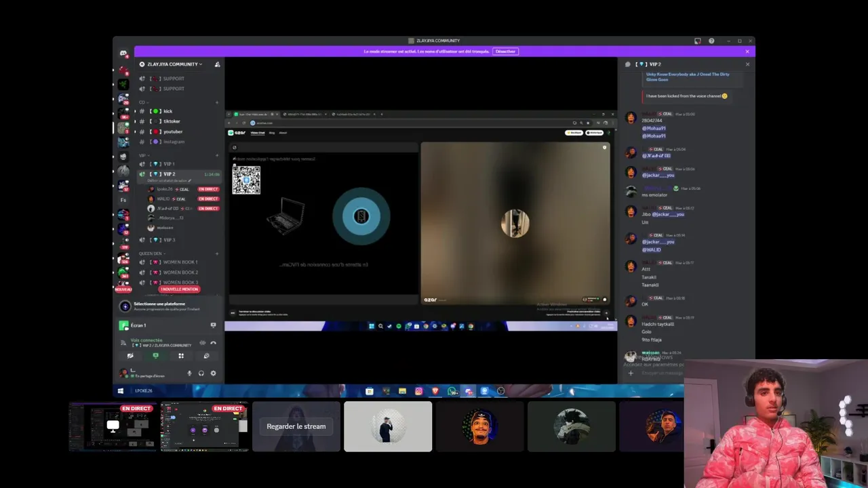This screenshot has width=868, height=488.
Task: Open Discord home direct messages icon
Action: (123, 53)
